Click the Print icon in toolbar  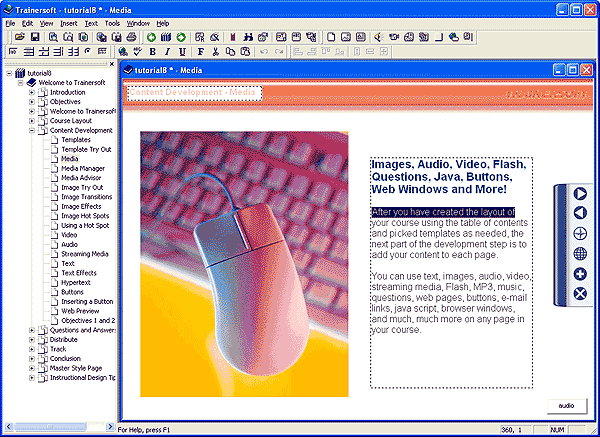(x=131, y=37)
